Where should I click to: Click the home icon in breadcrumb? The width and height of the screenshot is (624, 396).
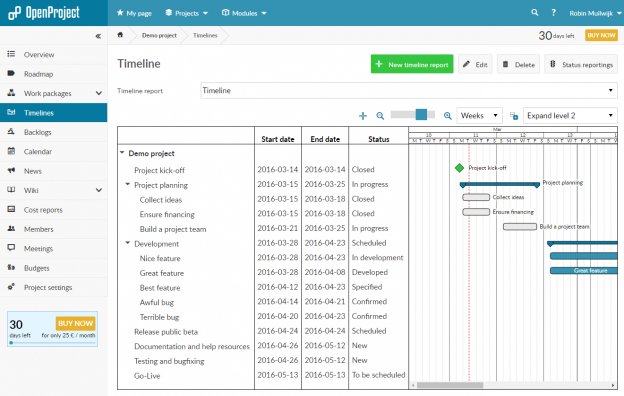(120, 35)
